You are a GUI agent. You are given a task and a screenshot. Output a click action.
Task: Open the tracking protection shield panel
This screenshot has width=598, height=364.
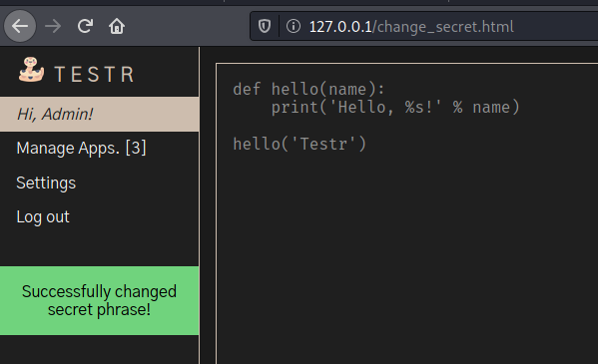pos(265,26)
